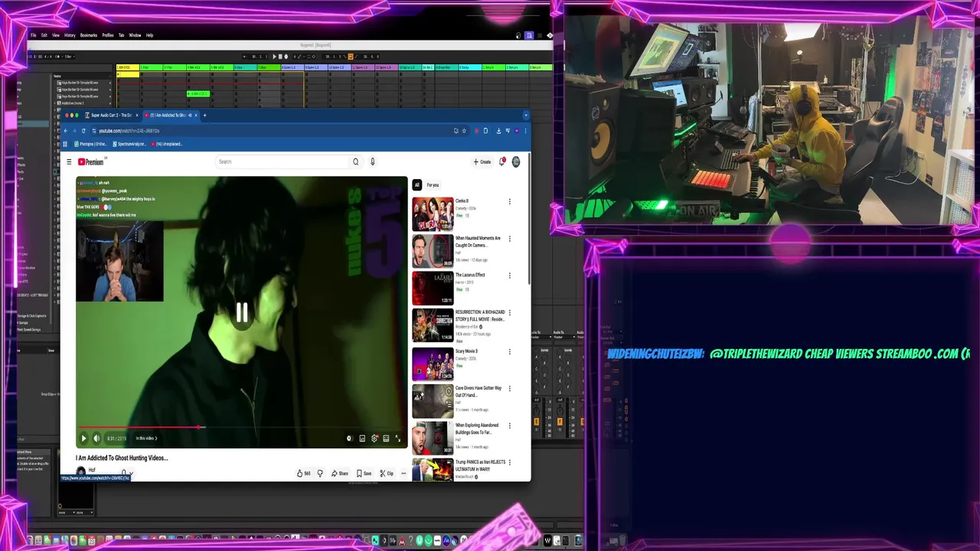
Task: Open a new browser tab with plus
Action: tap(204, 115)
